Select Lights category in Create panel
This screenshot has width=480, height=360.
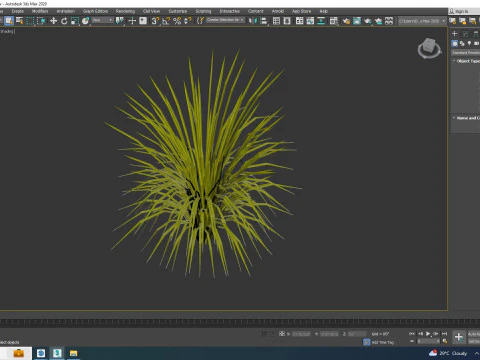pos(469,43)
